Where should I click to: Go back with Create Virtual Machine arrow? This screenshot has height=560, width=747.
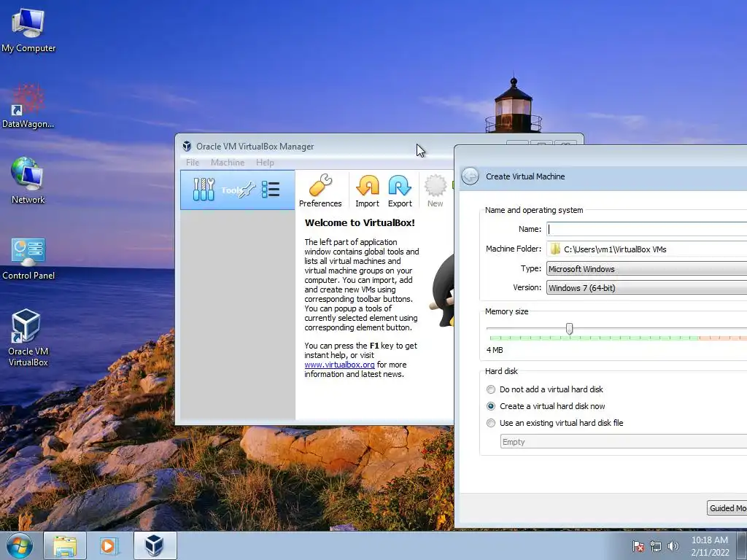coord(471,176)
